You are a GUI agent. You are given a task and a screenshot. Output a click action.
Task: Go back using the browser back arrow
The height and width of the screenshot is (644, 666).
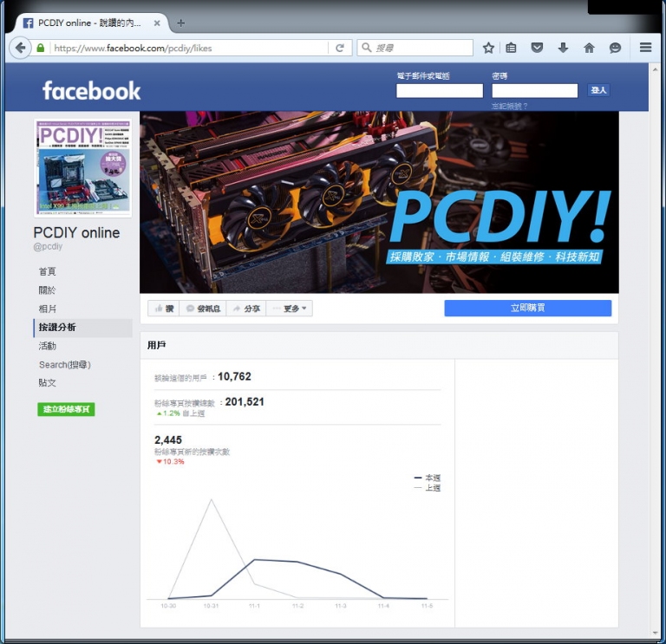[20, 48]
